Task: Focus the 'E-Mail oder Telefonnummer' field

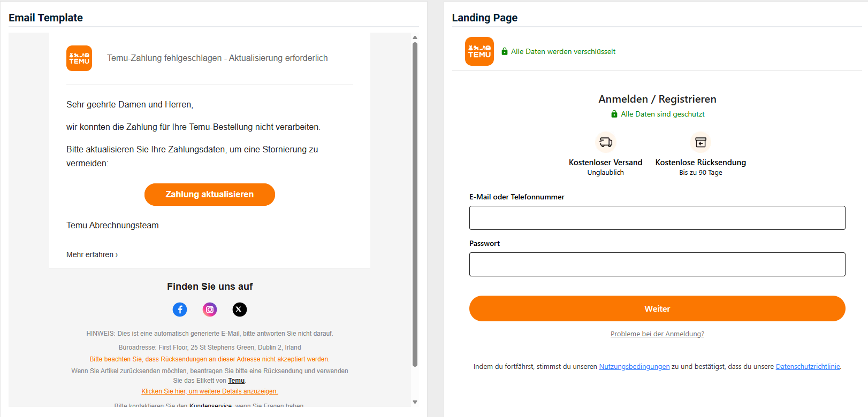Action: pyautogui.click(x=657, y=218)
